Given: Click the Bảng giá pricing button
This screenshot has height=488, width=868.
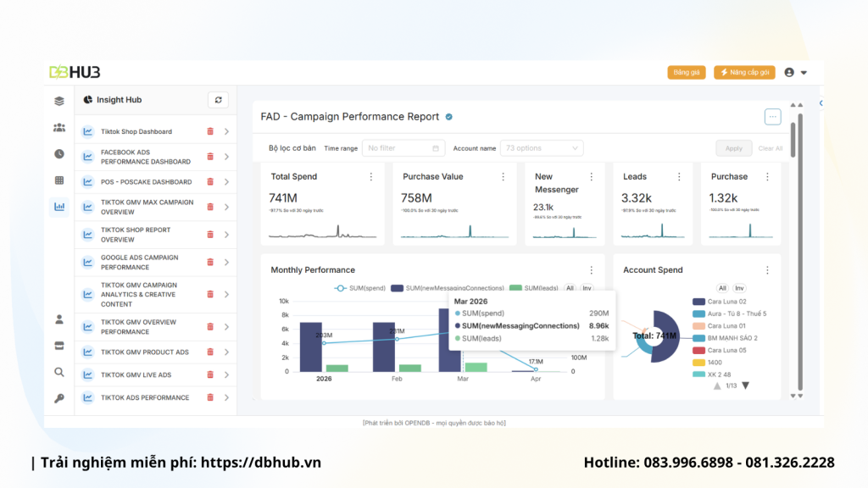Looking at the screenshot, I should [x=687, y=73].
